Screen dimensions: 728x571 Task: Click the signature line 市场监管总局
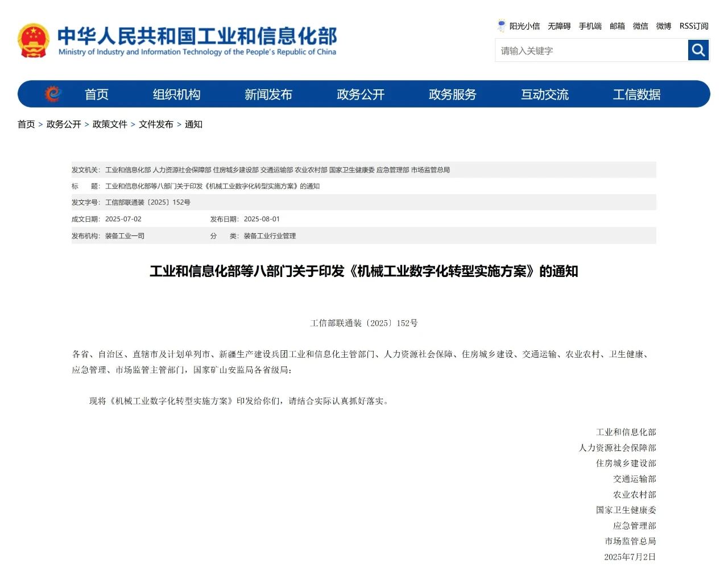coord(631,541)
